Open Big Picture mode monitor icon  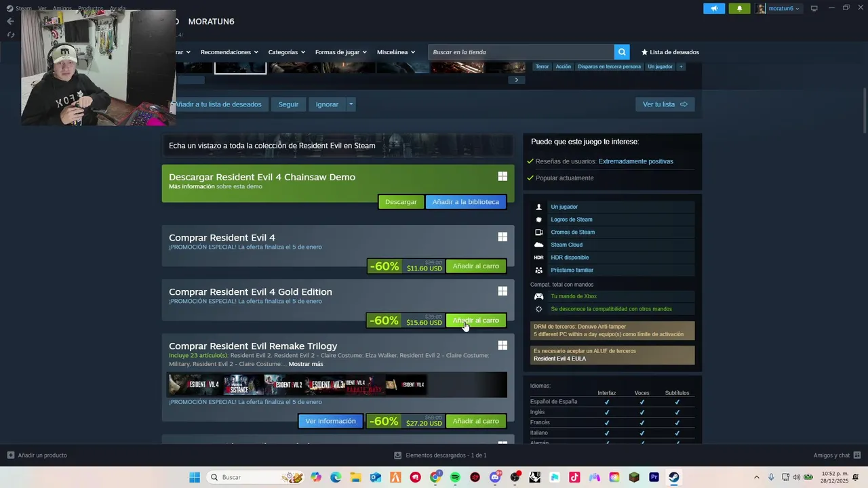(814, 8)
